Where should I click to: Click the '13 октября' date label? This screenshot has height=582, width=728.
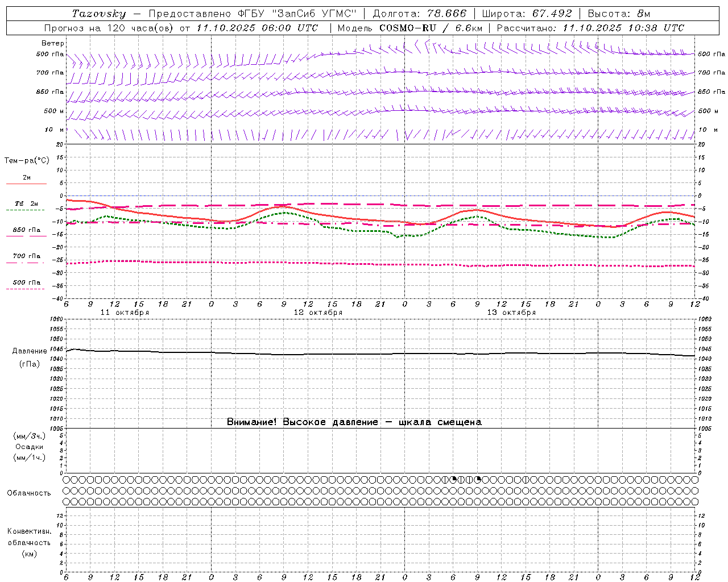(x=511, y=313)
